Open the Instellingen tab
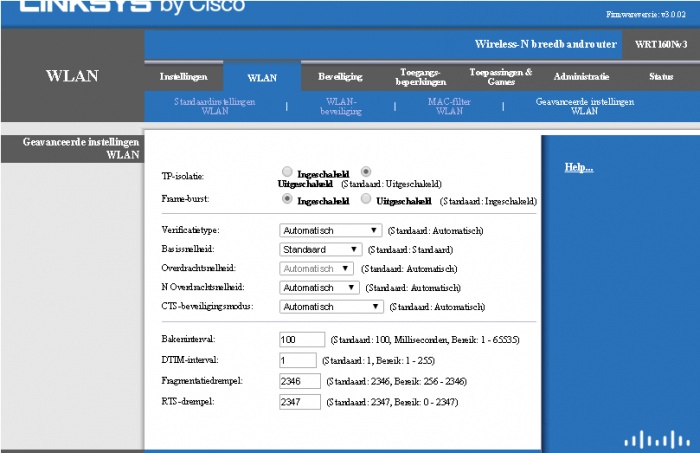 (183, 77)
